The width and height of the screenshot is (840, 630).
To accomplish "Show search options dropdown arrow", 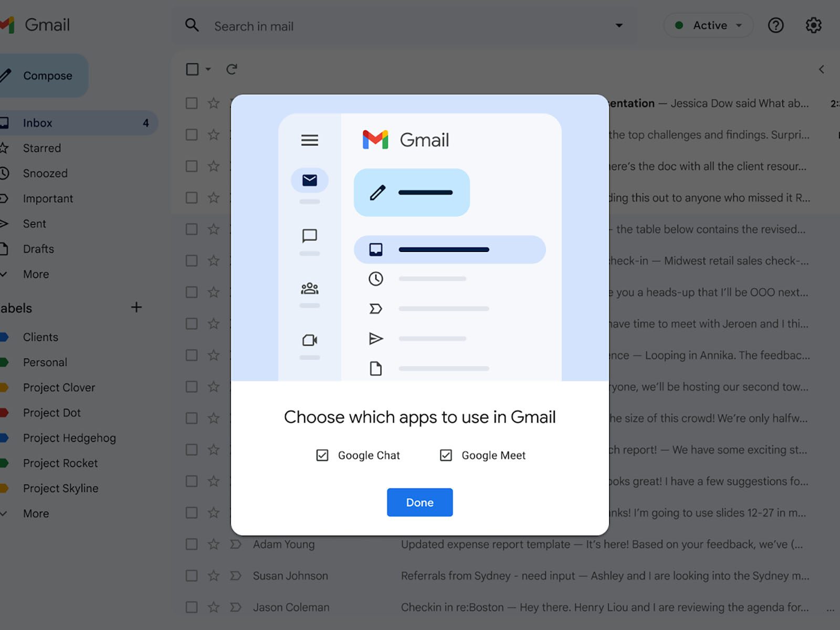I will point(619,25).
